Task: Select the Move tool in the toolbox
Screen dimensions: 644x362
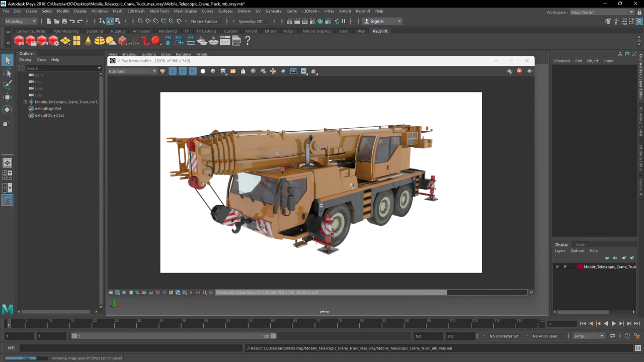Action: (7, 97)
